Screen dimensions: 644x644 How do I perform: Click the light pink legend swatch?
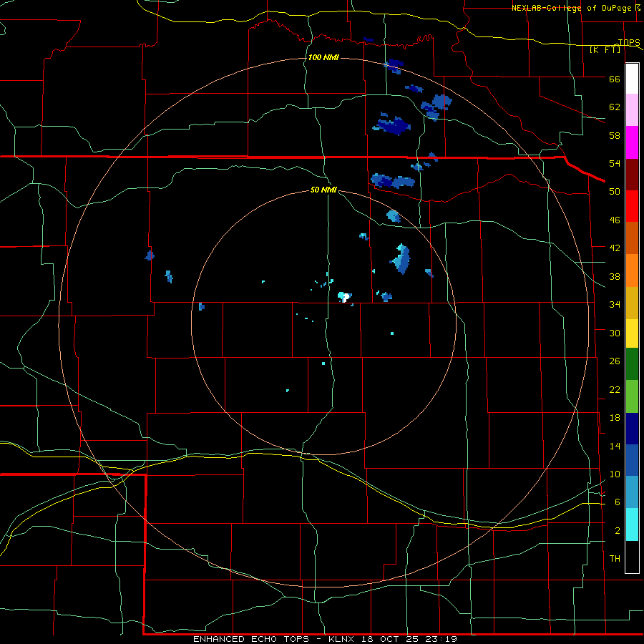tap(632, 110)
